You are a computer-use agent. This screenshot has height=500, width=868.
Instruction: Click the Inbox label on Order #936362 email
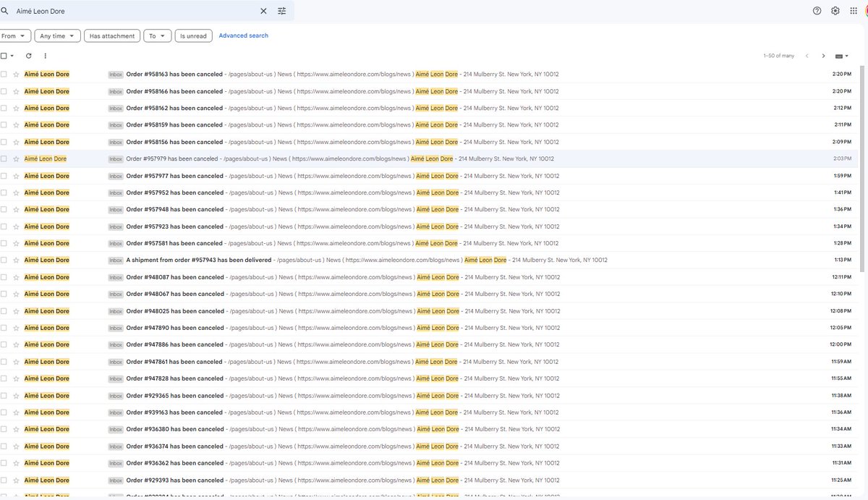116,463
